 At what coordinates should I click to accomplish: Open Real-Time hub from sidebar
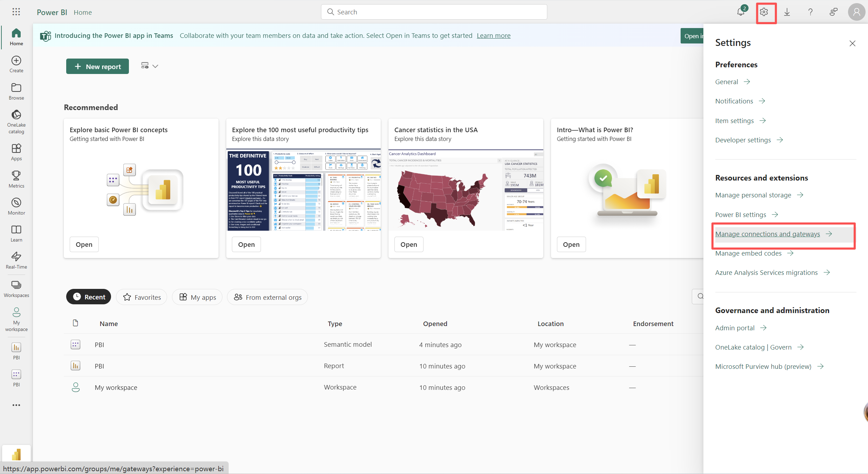pyautogui.click(x=16, y=260)
